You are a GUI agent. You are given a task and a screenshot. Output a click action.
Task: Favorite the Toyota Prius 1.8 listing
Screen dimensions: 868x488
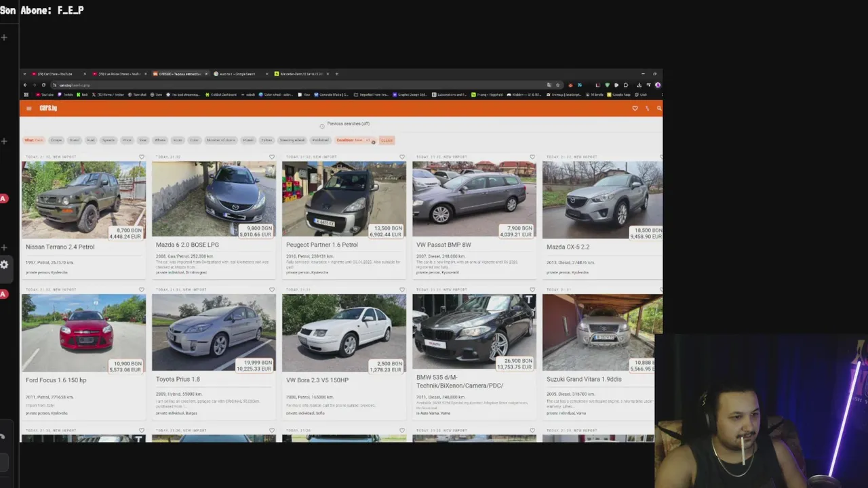(x=272, y=290)
